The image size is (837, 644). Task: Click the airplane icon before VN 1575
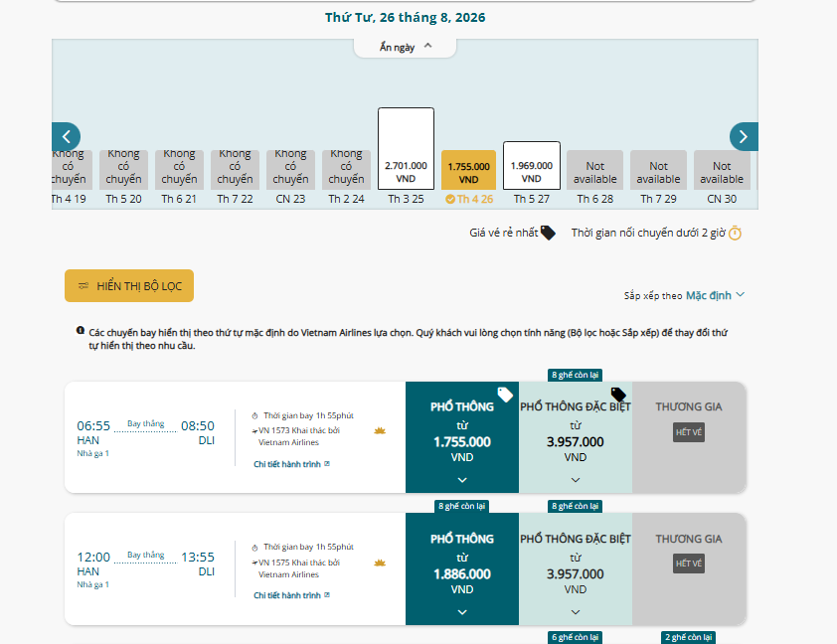254,563
